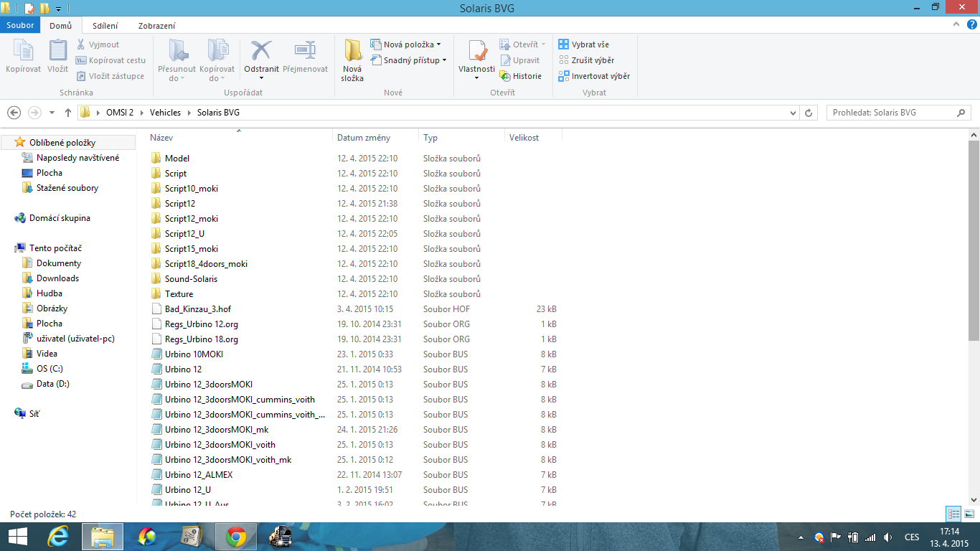Click the Historie icon in ribbon

pos(505,76)
